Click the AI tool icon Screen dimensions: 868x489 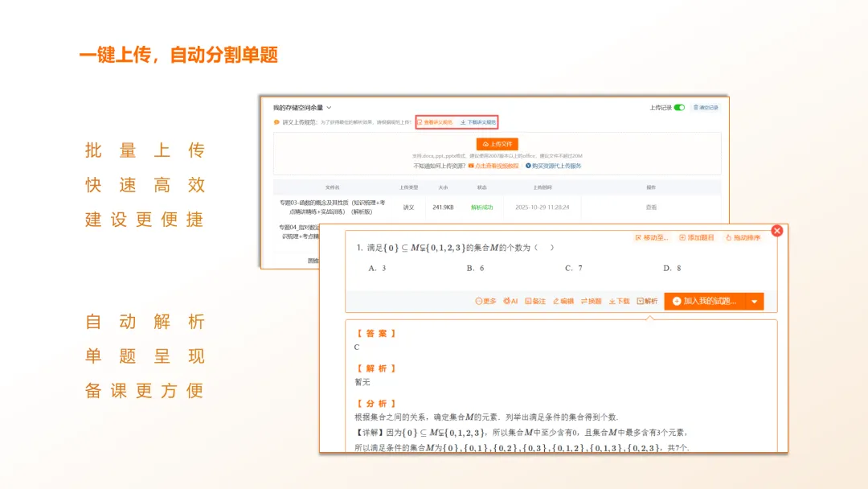pos(510,302)
